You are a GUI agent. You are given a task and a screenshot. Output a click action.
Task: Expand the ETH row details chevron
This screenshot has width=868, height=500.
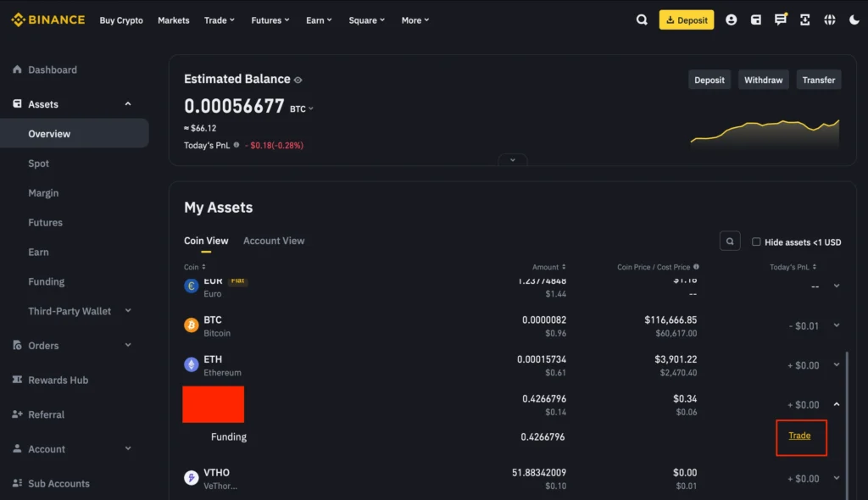point(837,364)
